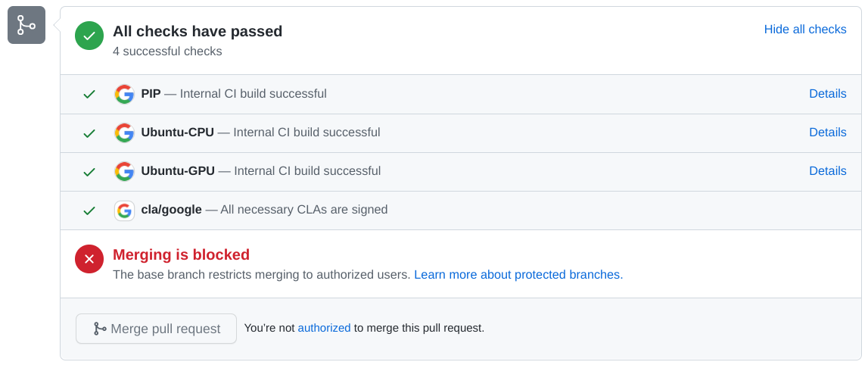Click the green all-checks-passed circle icon
This screenshot has height=368, width=868.
pyautogui.click(x=89, y=36)
